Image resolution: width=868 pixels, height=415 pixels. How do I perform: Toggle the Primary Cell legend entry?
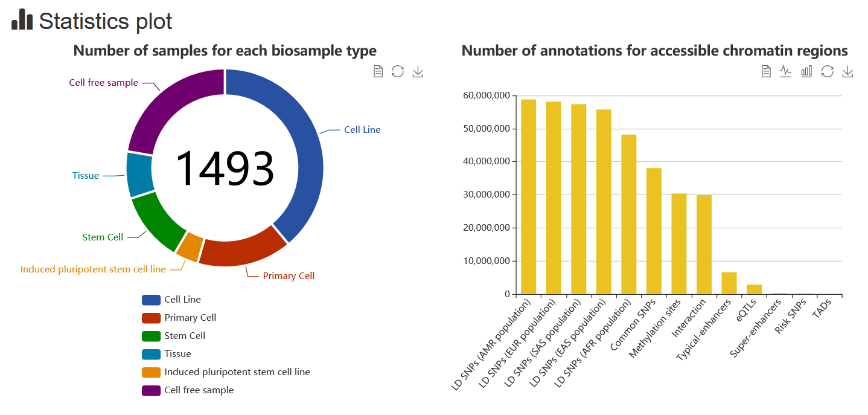tap(179, 318)
